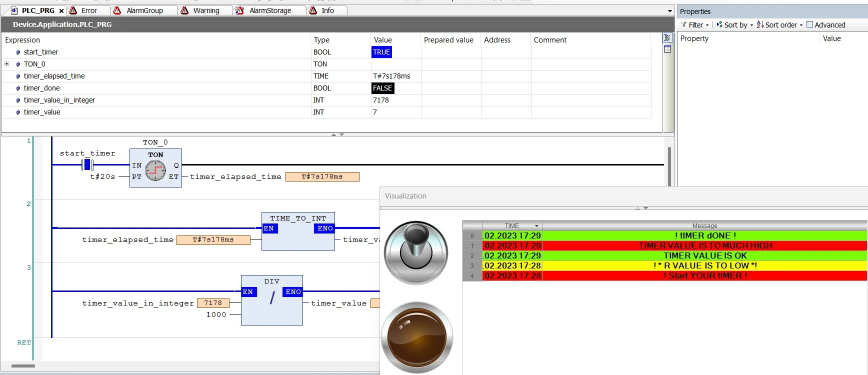Click the Type column header
Screen dimensions: 868x375
click(321, 40)
